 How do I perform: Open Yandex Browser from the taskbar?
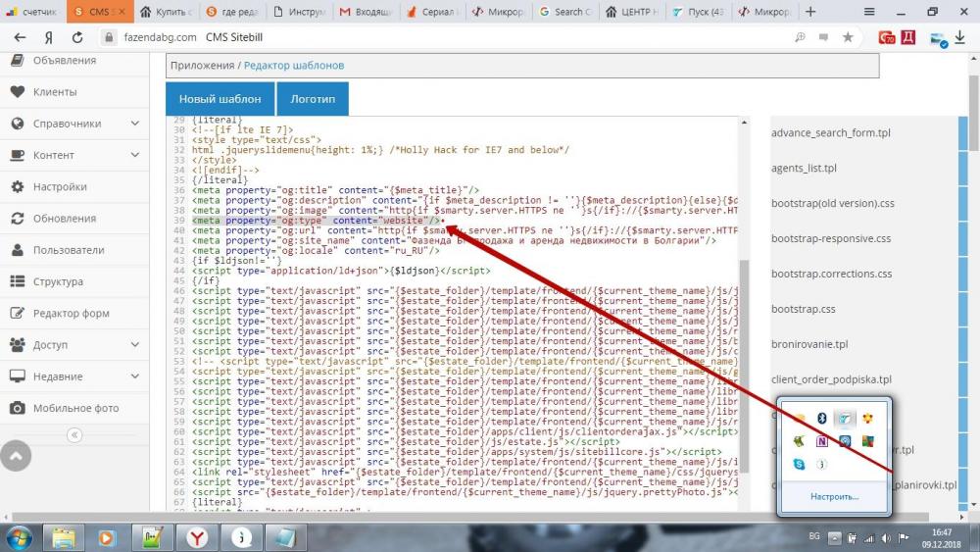[x=197, y=537]
